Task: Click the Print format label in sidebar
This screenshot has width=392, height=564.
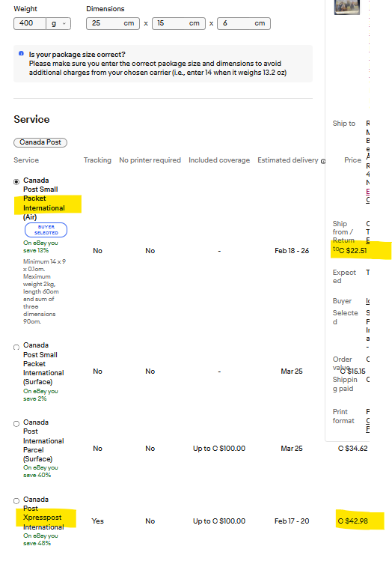Action: point(343,416)
